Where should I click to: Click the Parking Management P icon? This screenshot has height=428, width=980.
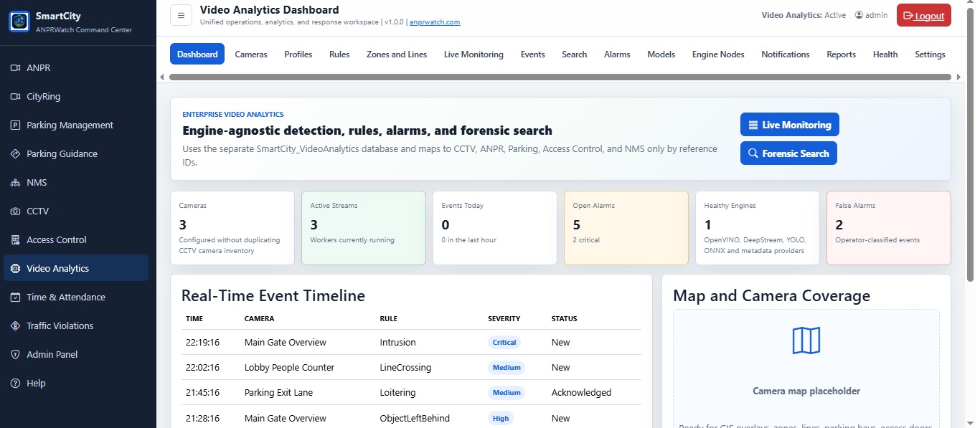15,125
